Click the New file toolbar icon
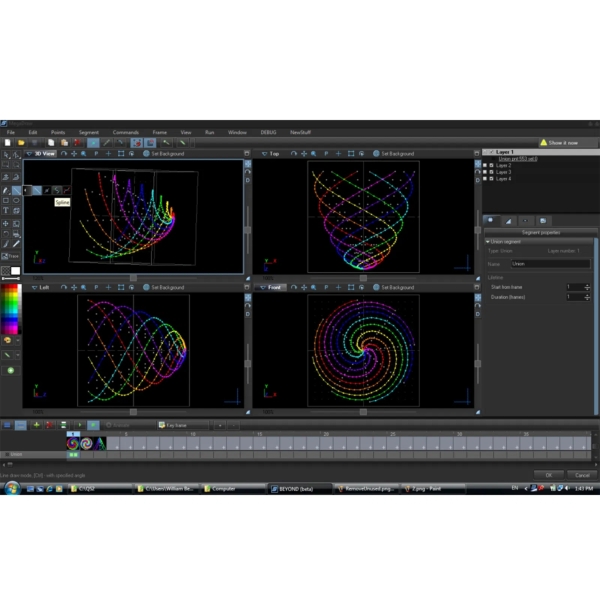Viewport: 600px width, 600px height. point(8,143)
